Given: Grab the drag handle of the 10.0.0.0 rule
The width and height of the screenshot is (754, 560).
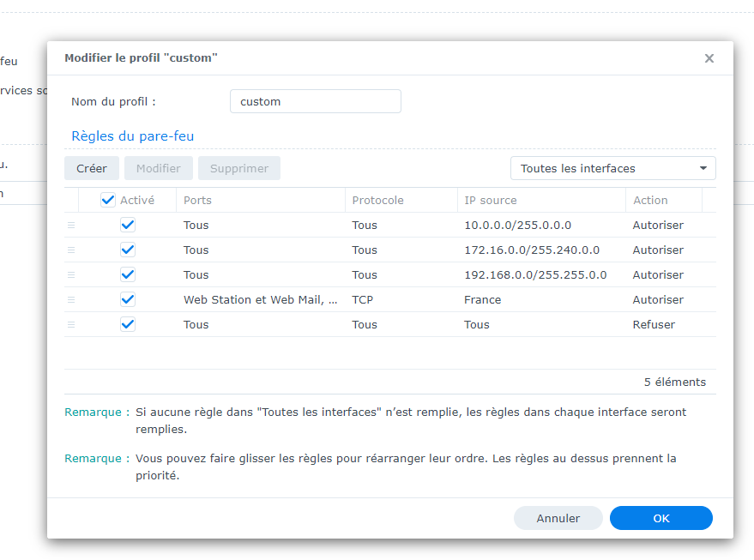Looking at the screenshot, I should (x=71, y=225).
